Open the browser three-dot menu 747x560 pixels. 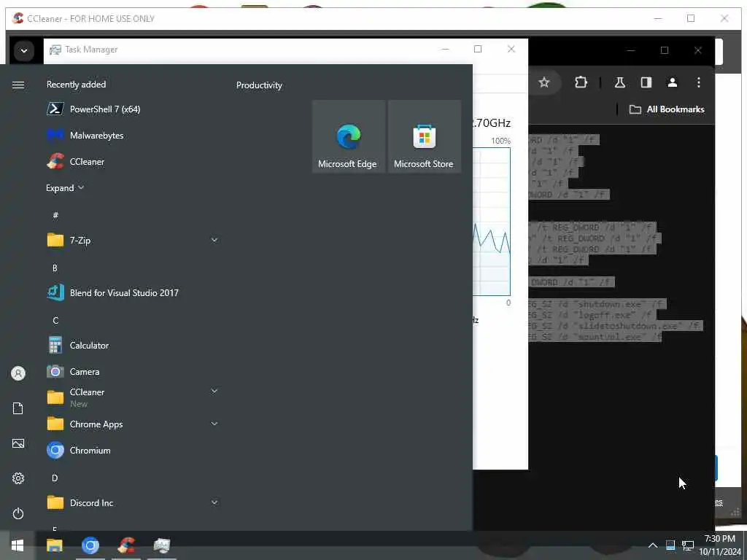698,82
